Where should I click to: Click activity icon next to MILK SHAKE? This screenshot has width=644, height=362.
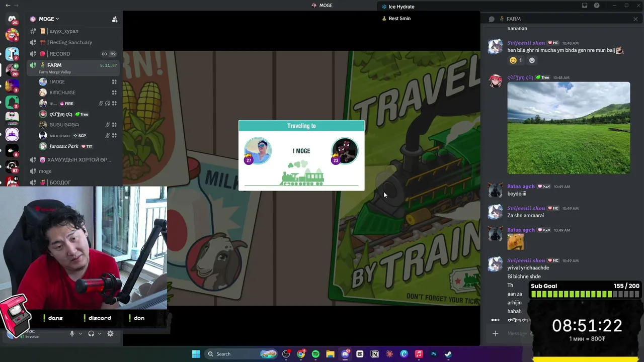coord(114,136)
